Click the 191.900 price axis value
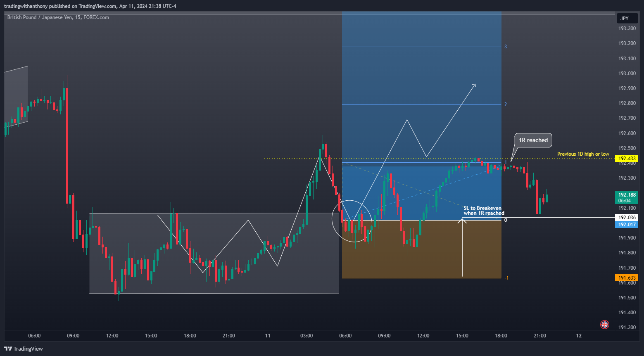The height and width of the screenshot is (356, 644). (x=627, y=238)
